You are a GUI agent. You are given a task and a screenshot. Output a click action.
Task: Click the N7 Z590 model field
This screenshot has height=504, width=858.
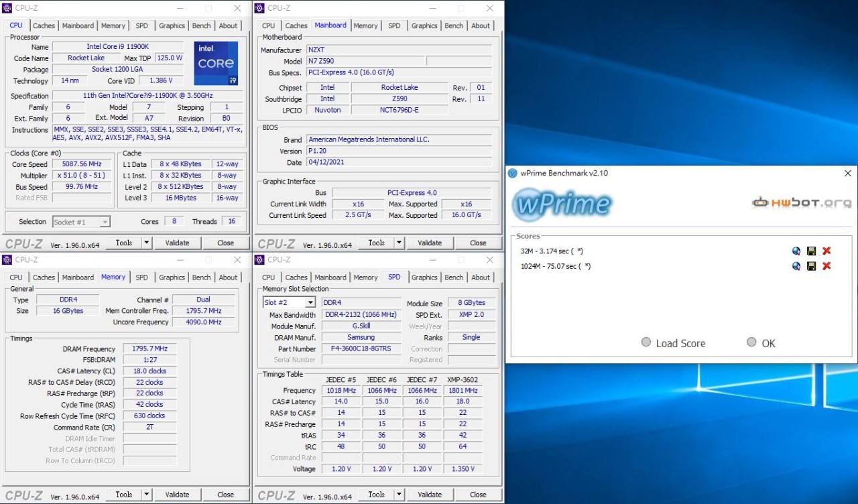(x=365, y=61)
